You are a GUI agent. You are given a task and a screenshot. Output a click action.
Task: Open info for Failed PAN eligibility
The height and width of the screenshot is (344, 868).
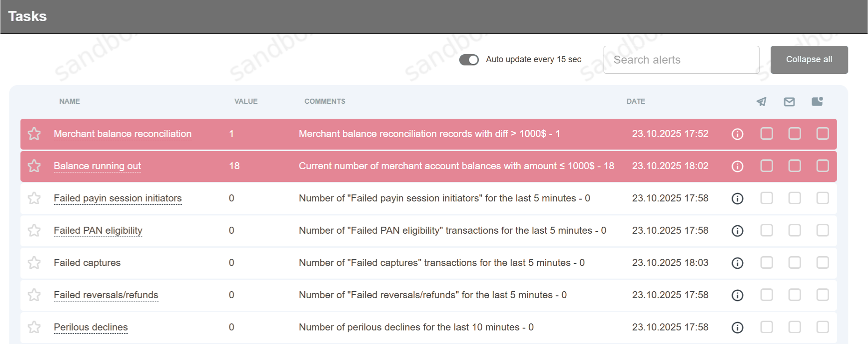737,231
